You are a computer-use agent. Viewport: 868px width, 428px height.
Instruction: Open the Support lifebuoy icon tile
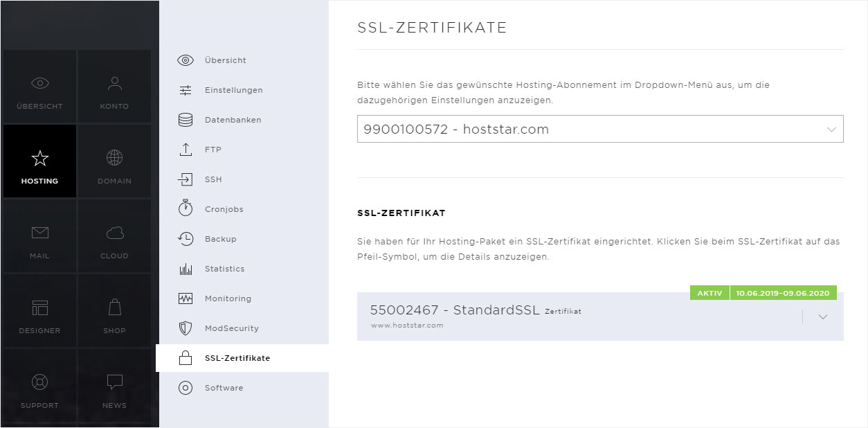tap(39, 386)
